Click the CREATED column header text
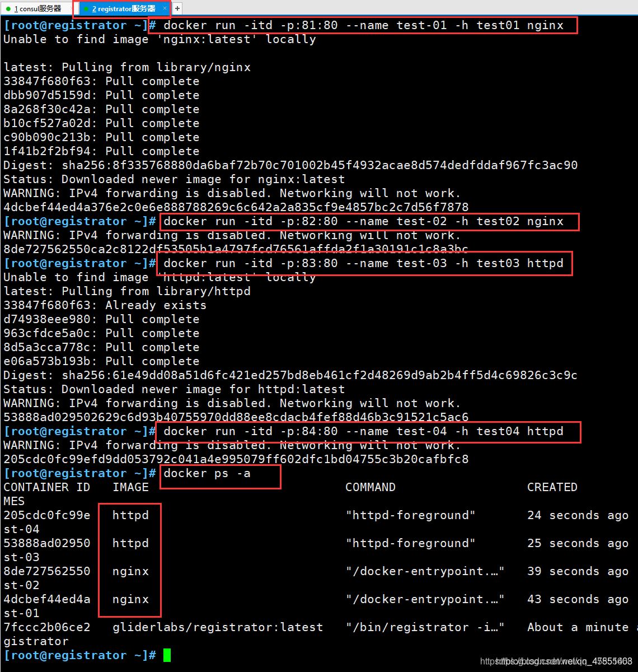The image size is (638, 672). click(552, 487)
